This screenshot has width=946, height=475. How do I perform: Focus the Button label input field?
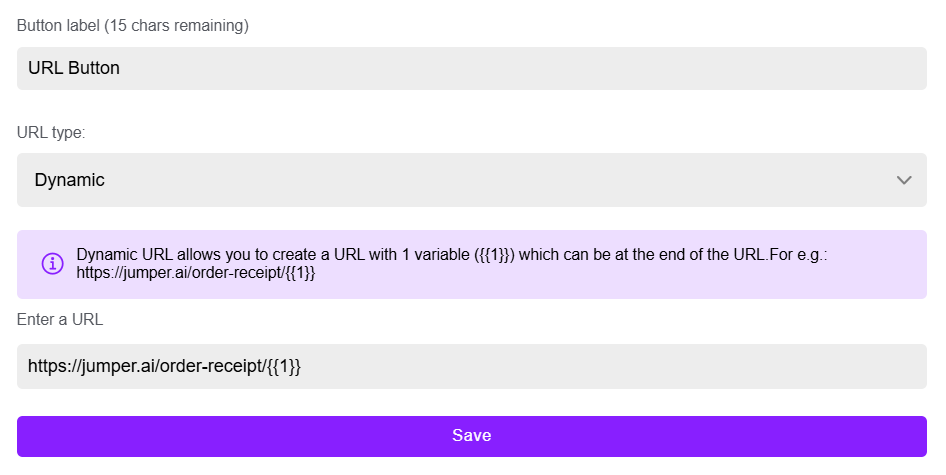point(472,68)
